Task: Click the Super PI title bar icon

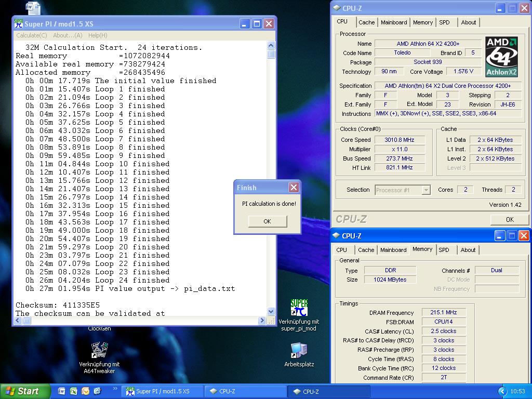Action: [x=19, y=23]
